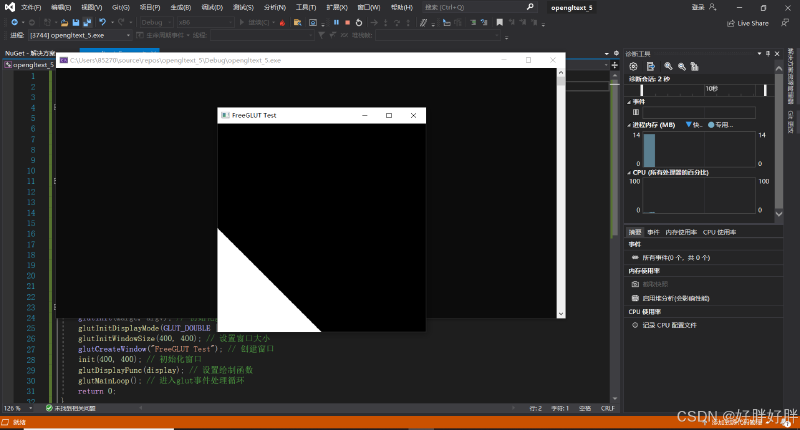Open file with folder icon
This screenshot has height=430, width=800.
pyautogui.click(x=64, y=22)
